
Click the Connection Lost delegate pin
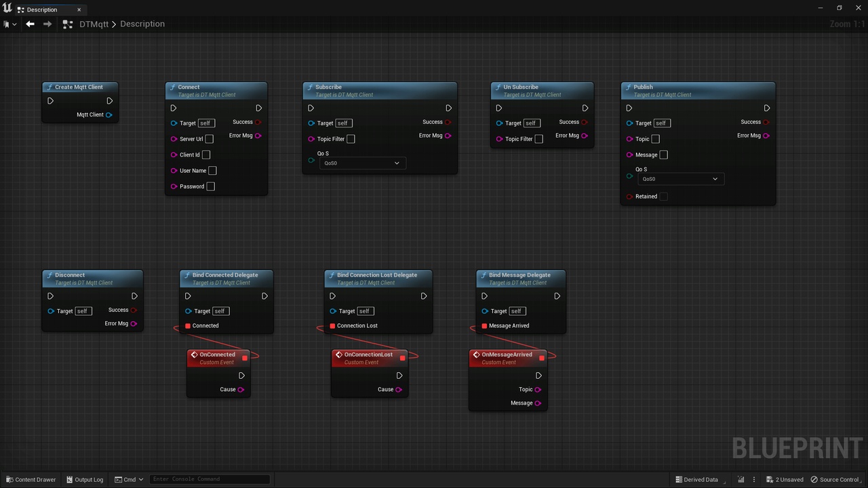(332, 326)
